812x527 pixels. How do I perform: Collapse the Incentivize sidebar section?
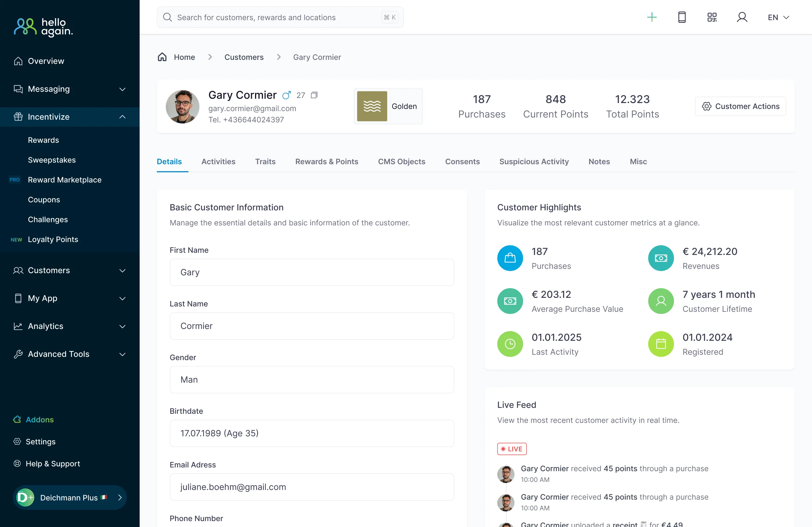(x=122, y=116)
